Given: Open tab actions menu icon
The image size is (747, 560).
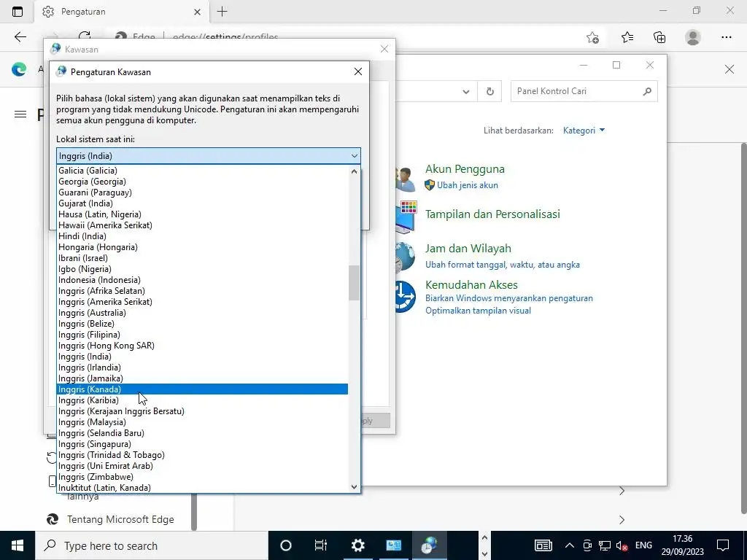Looking at the screenshot, I should click(x=18, y=12).
